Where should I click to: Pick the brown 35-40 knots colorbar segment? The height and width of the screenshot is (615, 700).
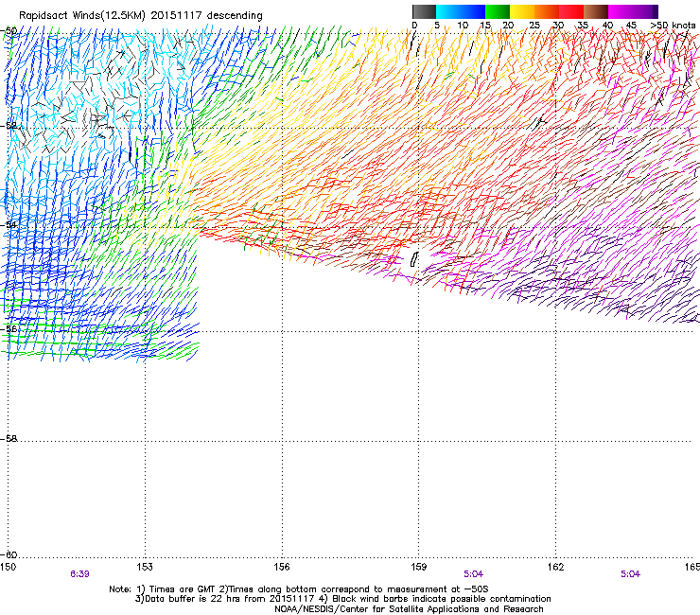point(596,11)
